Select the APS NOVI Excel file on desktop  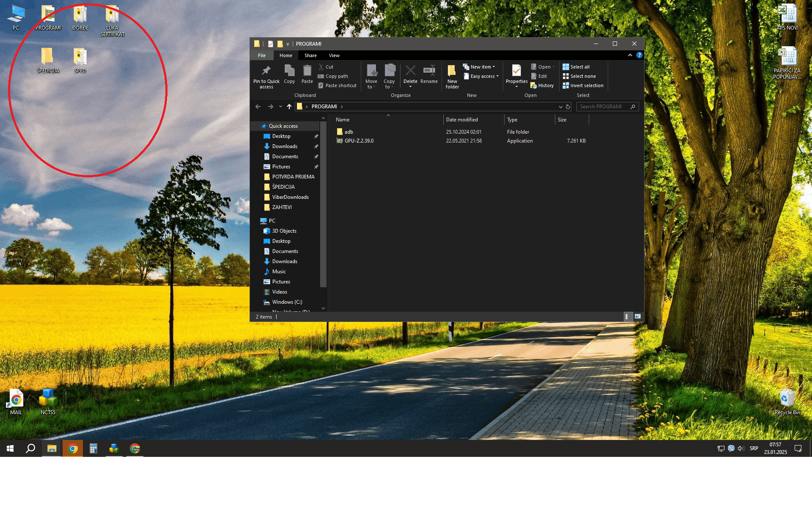point(787,18)
